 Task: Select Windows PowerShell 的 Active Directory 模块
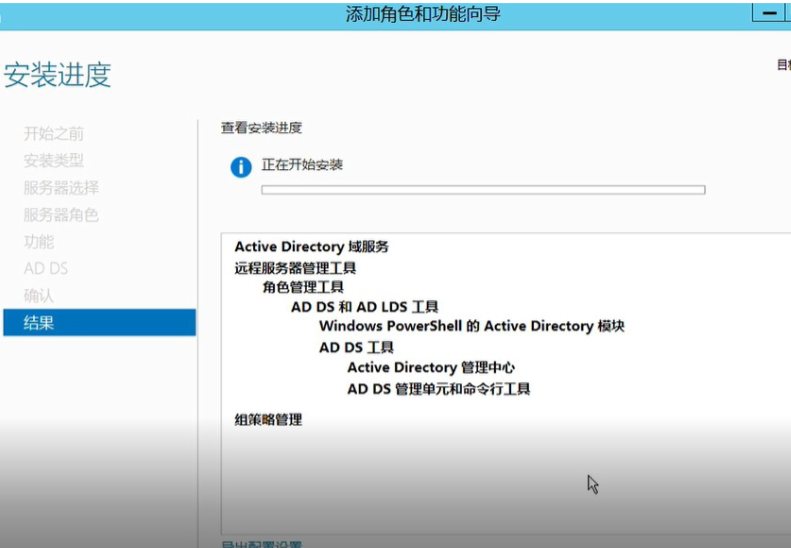coord(471,326)
